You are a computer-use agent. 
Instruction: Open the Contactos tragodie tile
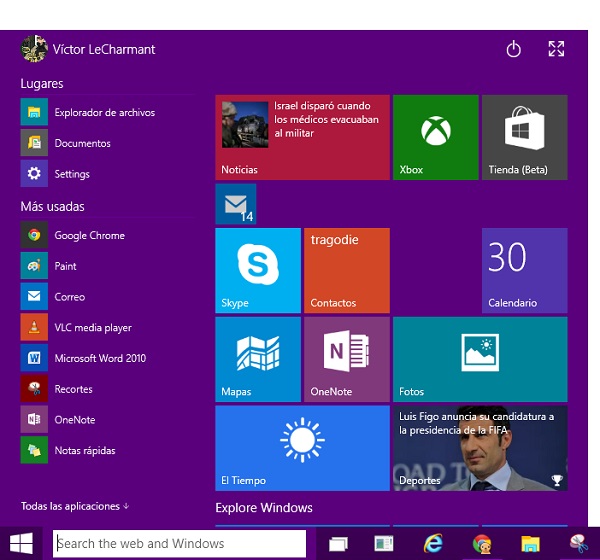point(347,271)
